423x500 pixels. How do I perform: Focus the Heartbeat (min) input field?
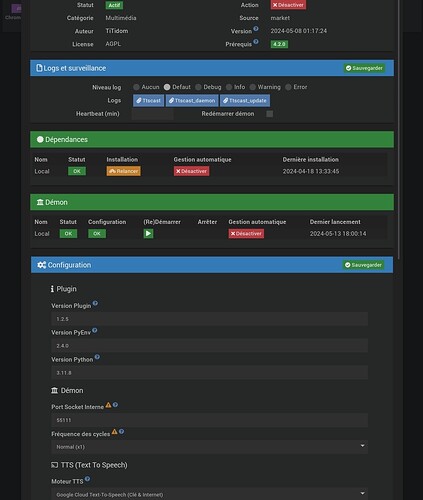pos(152,114)
